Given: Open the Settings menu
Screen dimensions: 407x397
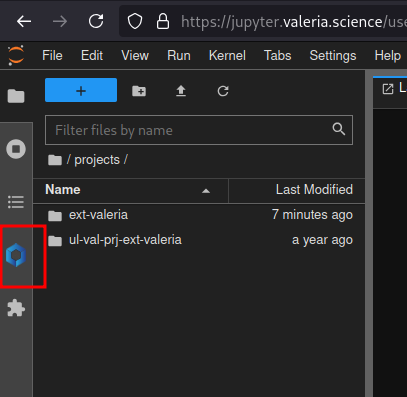Looking at the screenshot, I should tap(333, 55).
